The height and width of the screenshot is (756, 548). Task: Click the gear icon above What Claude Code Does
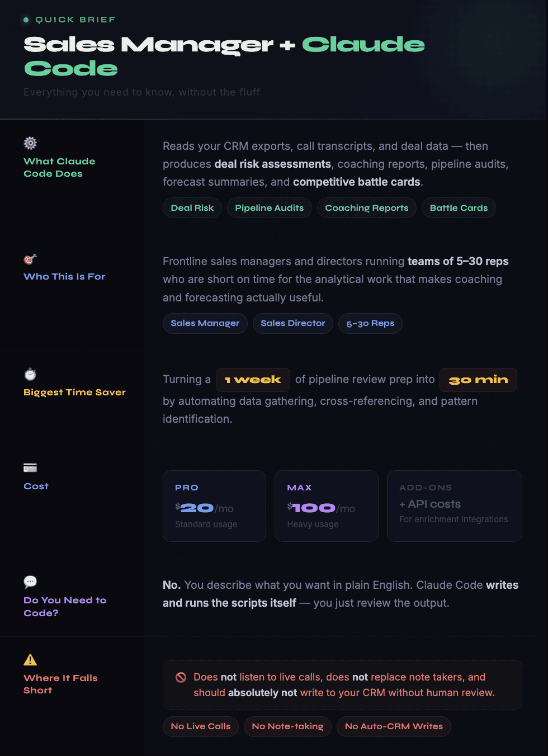coord(30,143)
